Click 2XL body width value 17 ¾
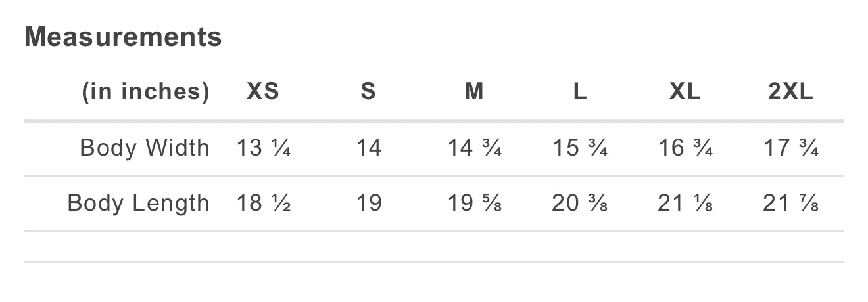 (790, 148)
